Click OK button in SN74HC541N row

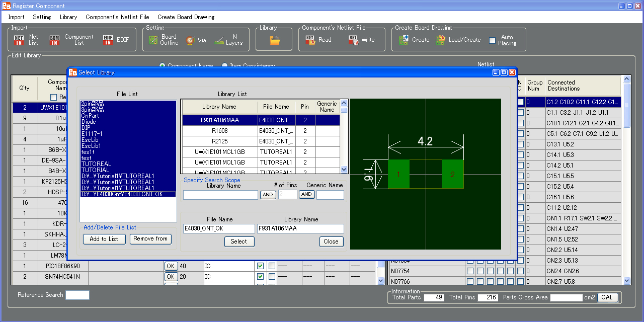171,276
